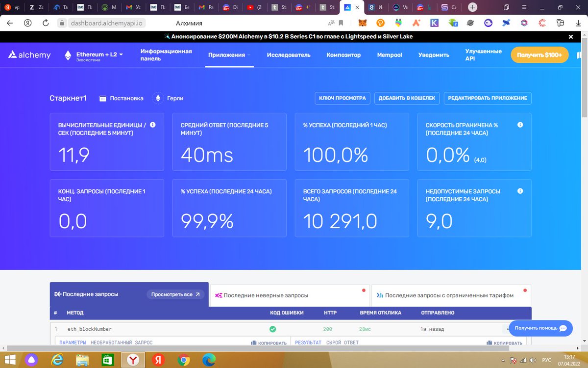This screenshot has height=368, width=588.
Task: Copy the РЕЗУЛЬТАТ response
Action: point(504,343)
